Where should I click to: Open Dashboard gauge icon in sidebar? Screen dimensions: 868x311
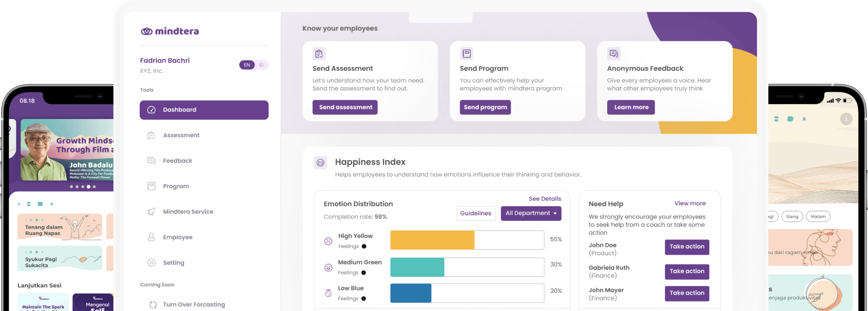point(151,110)
